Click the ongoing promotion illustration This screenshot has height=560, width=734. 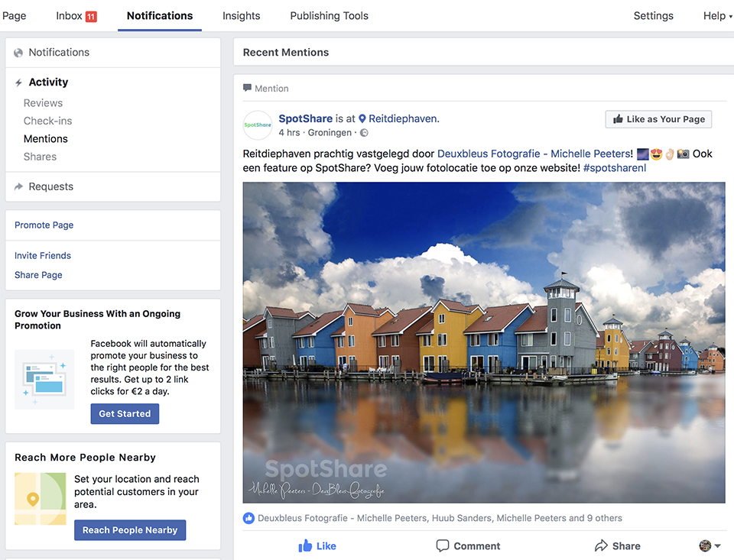point(44,380)
